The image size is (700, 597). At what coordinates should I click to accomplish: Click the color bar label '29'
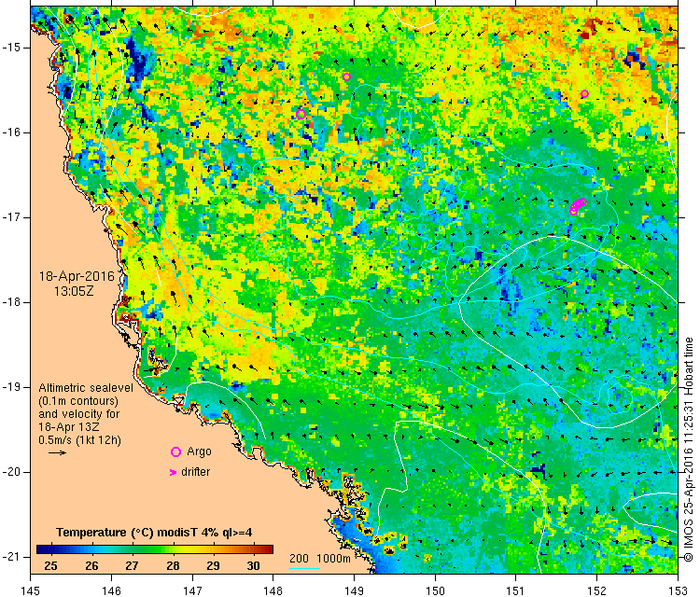point(213,566)
